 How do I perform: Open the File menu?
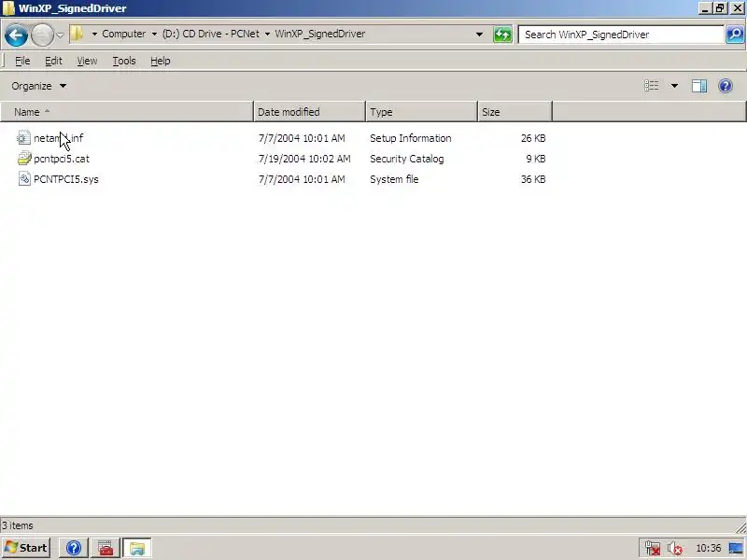22,61
